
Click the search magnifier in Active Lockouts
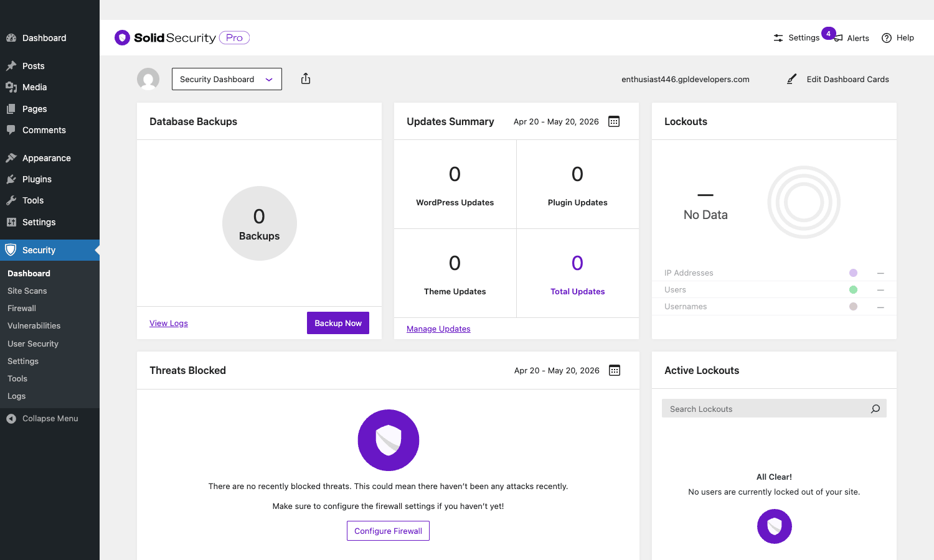click(x=875, y=409)
